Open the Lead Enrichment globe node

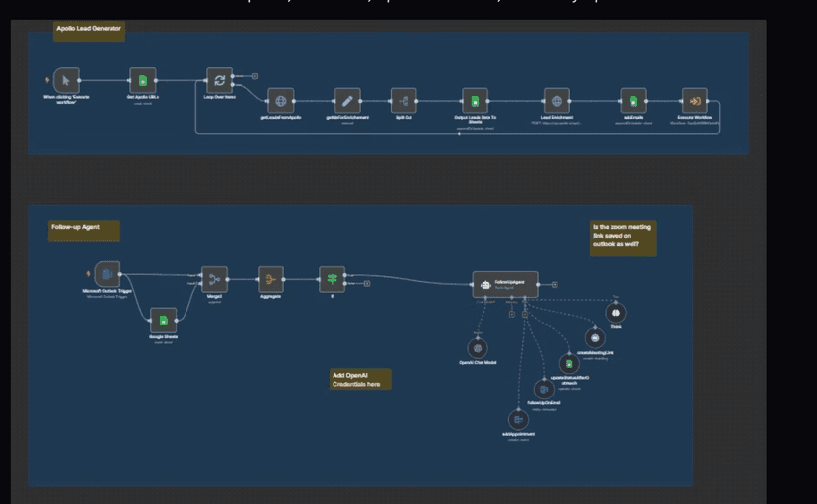coord(557,101)
